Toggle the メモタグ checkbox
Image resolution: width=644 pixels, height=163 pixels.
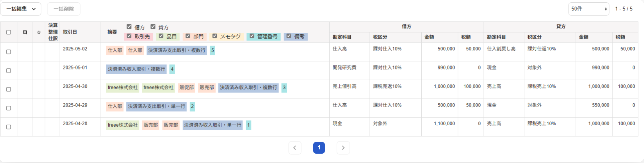click(x=215, y=36)
